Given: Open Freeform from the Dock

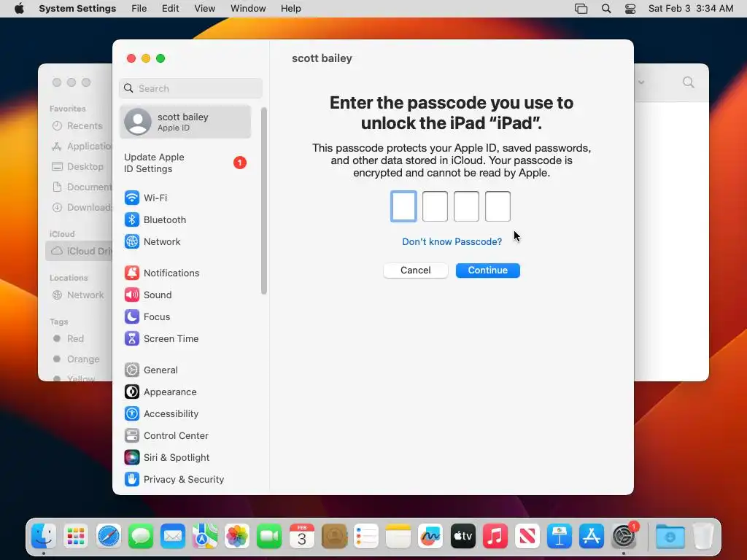Looking at the screenshot, I should pos(430,537).
